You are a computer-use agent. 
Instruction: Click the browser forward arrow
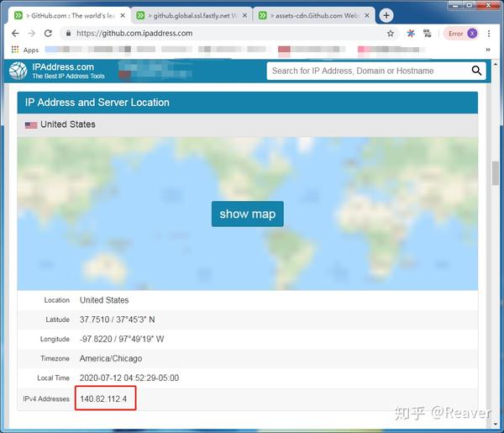click(x=32, y=34)
